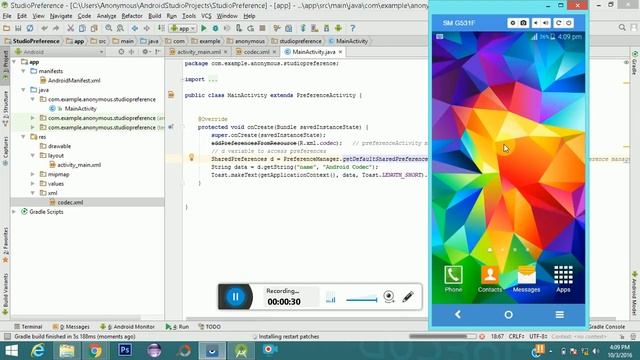Tap the Phone app on mirrored device

pyautogui.click(x=453, y=279)
